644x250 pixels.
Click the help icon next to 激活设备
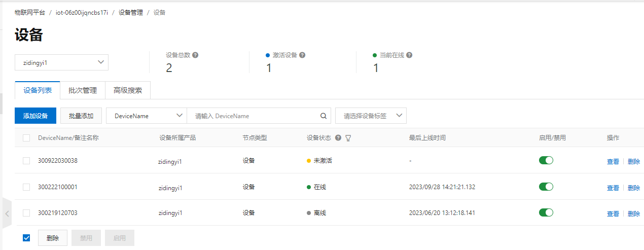click(x=302, y=55)
